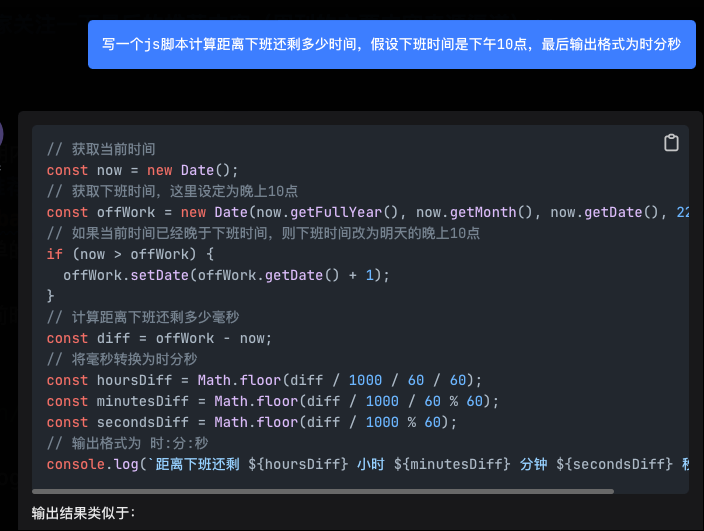Click the code block's horizontal scrollbar

pyautogui.click(x=323, y=492)
